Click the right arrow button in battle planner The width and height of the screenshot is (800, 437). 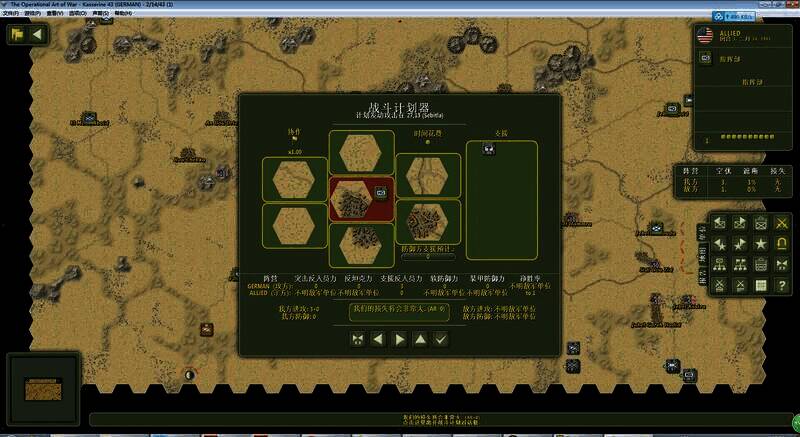tap(399, 339)
